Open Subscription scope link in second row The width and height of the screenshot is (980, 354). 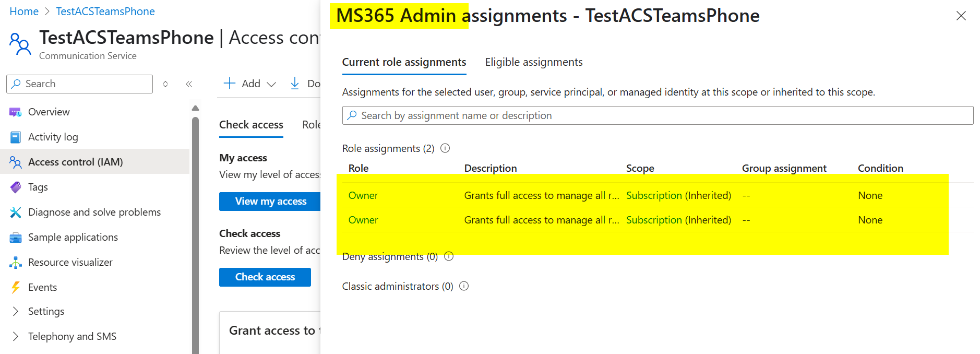click(654, 220)
